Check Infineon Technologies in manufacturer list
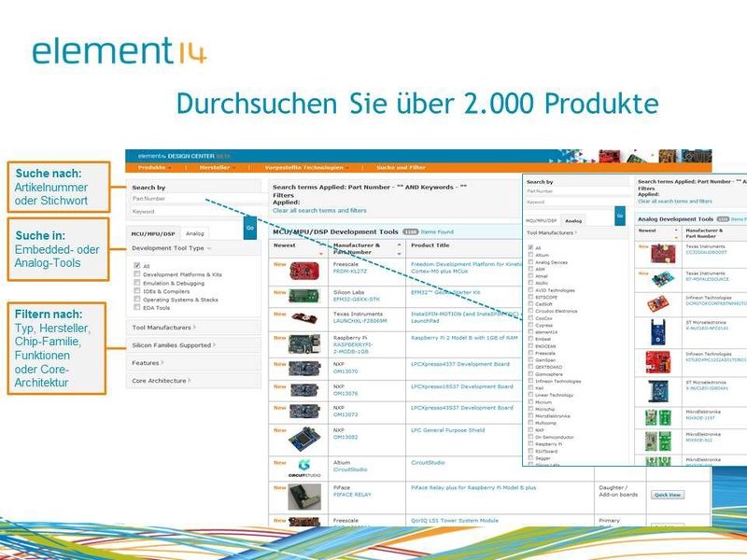 point(530,381)
